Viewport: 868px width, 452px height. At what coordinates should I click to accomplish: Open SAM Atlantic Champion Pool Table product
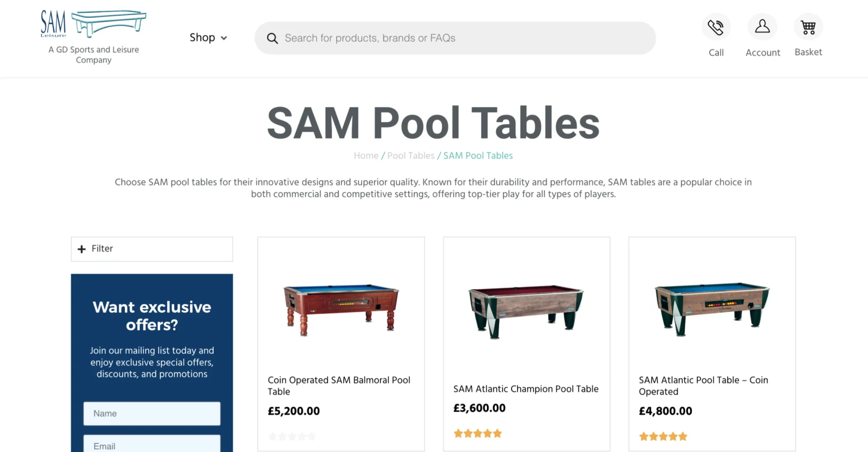(526, 388)
